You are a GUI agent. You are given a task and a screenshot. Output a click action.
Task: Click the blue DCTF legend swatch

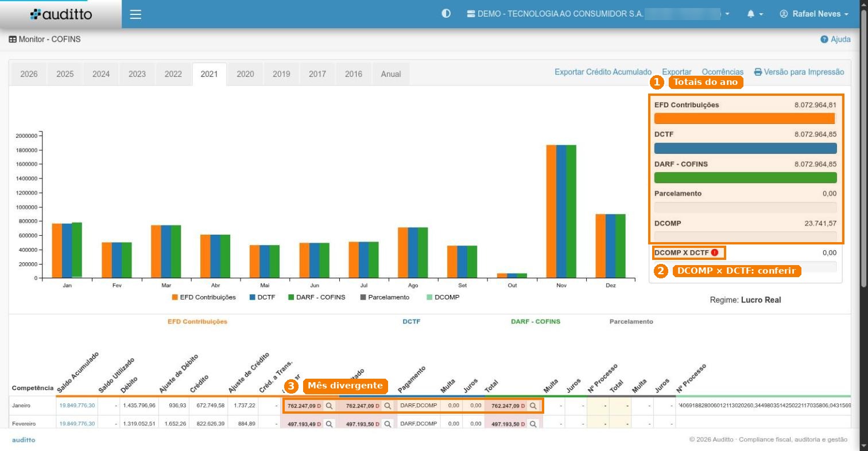click(252, 297)
